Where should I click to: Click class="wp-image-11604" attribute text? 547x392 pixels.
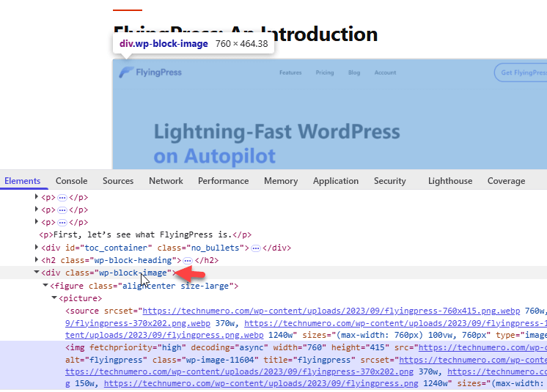[205, 360]
